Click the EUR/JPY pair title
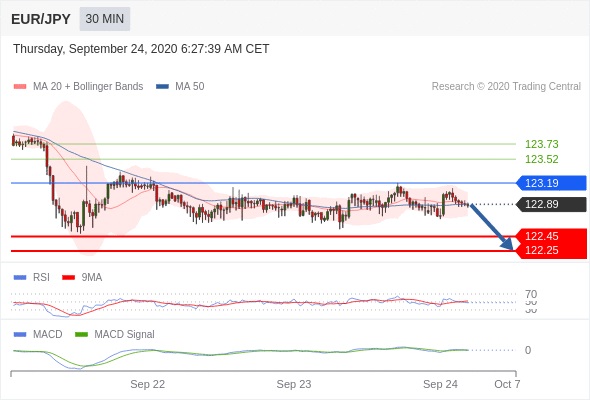This screenshot has width=590, height=400. 41,19
